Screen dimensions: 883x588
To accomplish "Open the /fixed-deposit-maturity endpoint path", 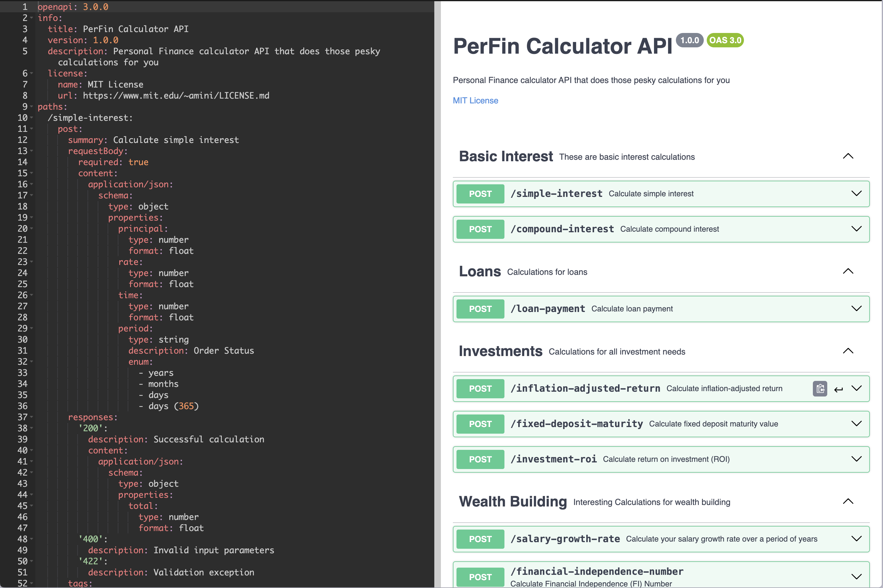I will (x=576, y=424).
